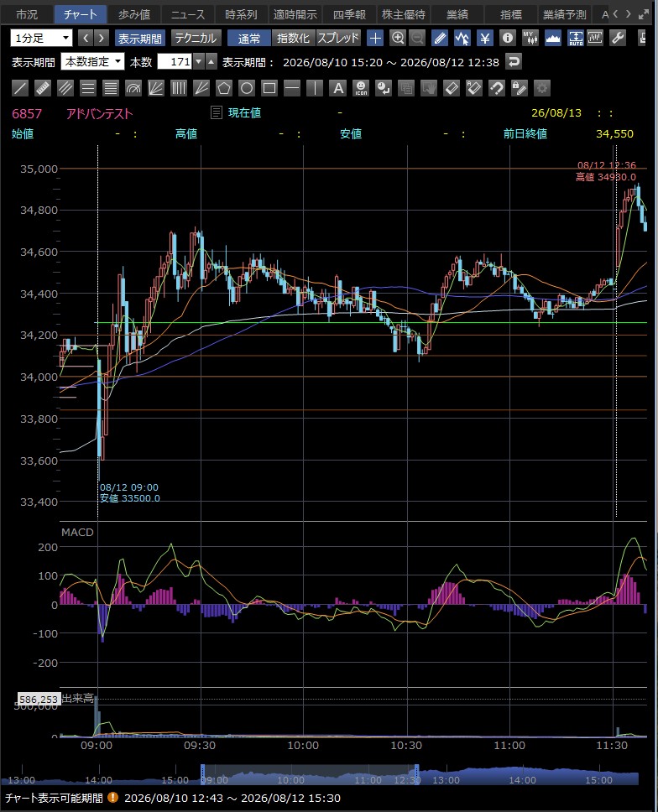Image resolution: width=658 pixels, height=812 pixels.
Task: Choose the text annotation 'A' tool
Action: (x=337, y=88)
